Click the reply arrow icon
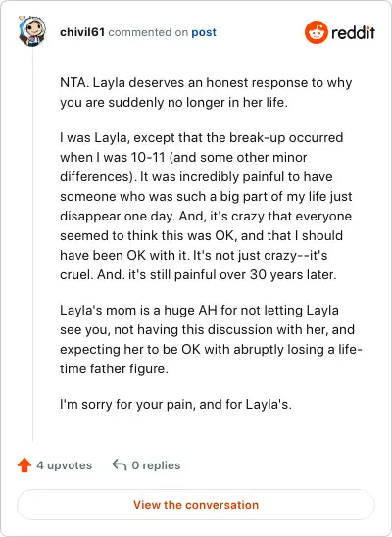 (120, 465)
